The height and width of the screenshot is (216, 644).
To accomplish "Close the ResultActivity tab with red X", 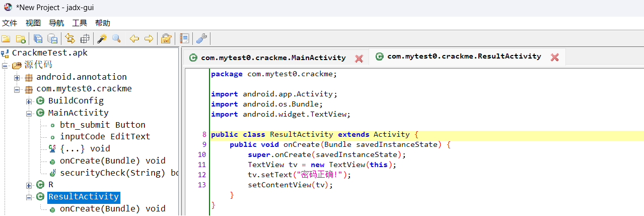I will 554,57.
